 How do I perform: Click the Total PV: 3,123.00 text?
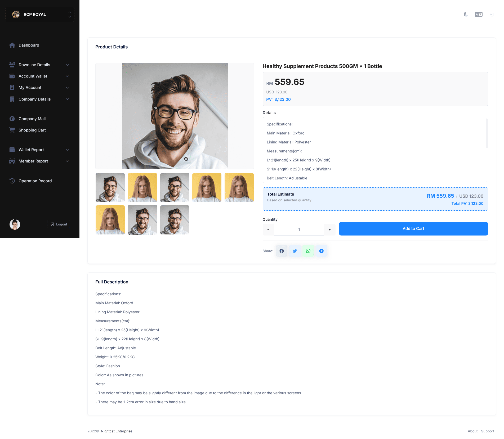[x=467, y=203]
